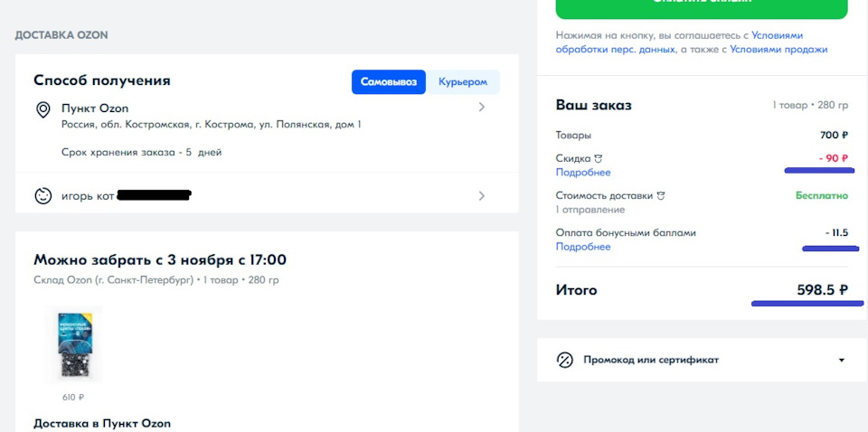
Task: Click the ДОСТАВКА OZON section title
Action: click(61, 35)
